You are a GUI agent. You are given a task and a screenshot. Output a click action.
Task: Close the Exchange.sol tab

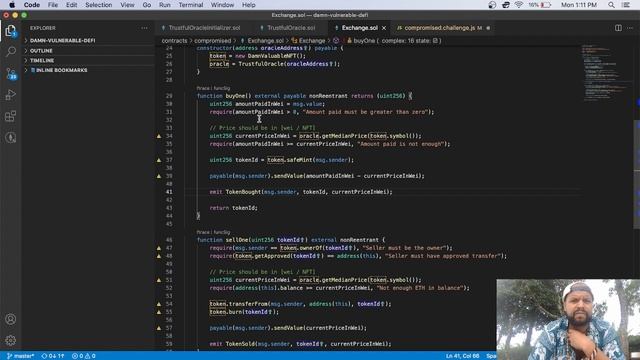point(384,28)
